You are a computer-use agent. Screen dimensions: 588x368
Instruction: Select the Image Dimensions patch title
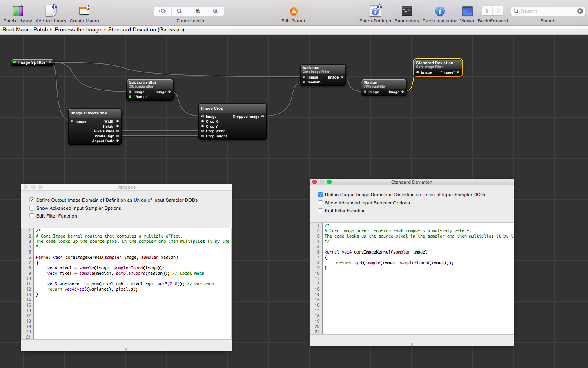[89, 113]
